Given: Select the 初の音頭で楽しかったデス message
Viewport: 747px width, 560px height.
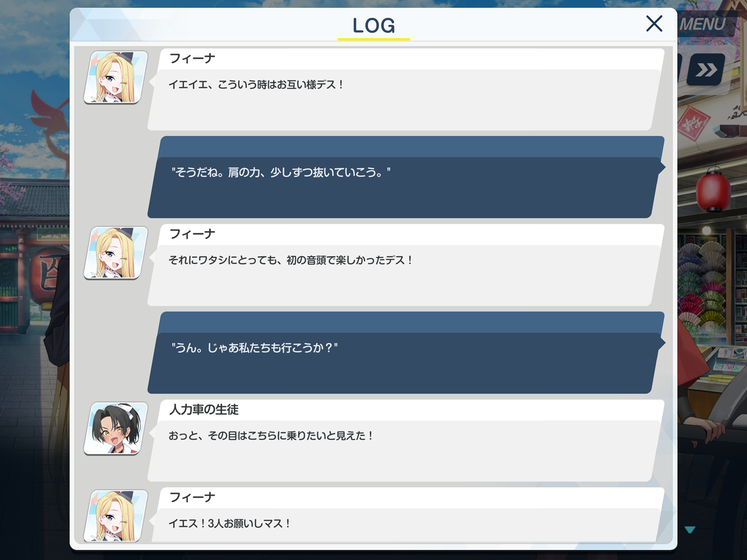Looking at the screenshot, I should (x=406, y=275).
